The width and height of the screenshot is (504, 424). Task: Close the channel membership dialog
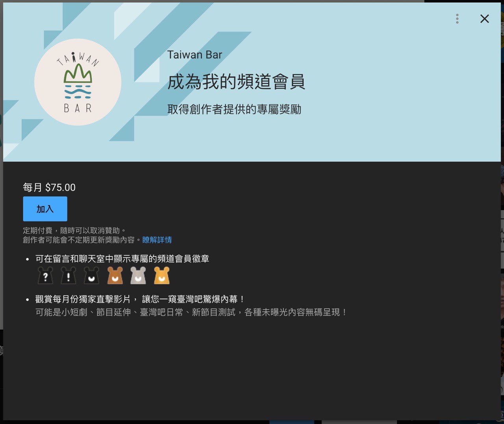[485, 19]
